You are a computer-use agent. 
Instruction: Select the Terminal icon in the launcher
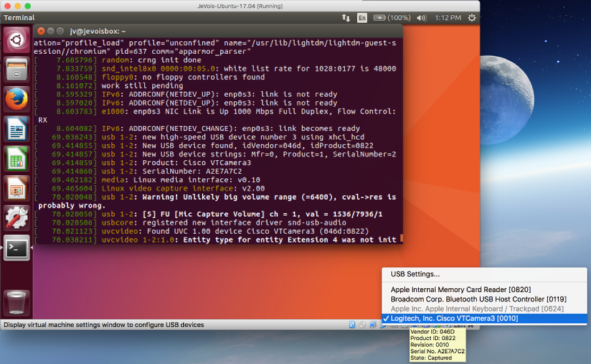tap(17, 248)
